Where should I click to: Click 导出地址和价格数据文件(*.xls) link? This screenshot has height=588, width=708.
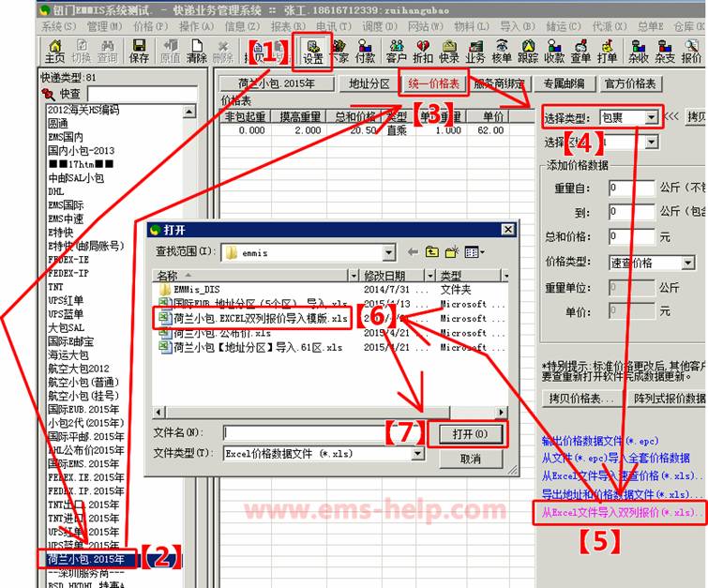pos(622,494)
